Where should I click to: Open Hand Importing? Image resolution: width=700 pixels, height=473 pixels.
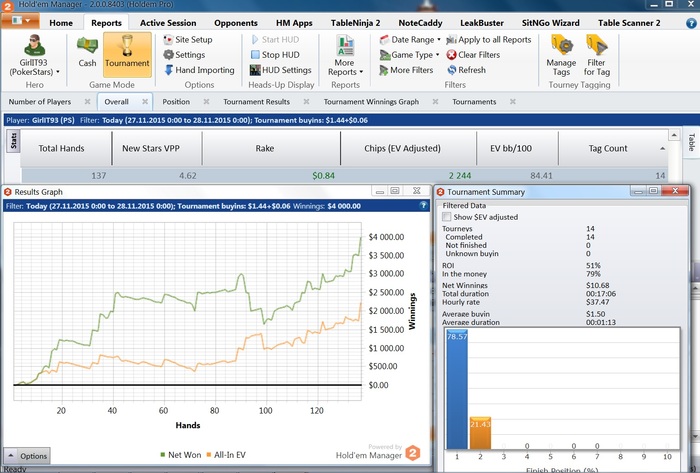[199, 70]
